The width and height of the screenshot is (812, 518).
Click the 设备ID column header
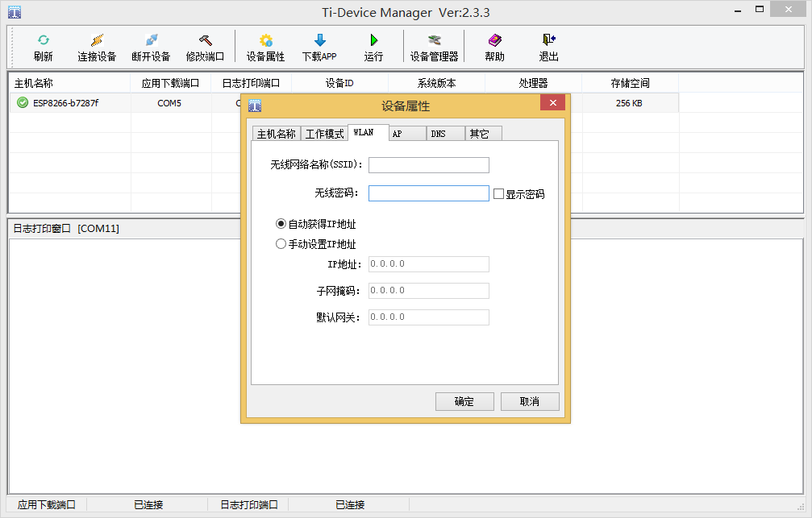tap(339, 83)
